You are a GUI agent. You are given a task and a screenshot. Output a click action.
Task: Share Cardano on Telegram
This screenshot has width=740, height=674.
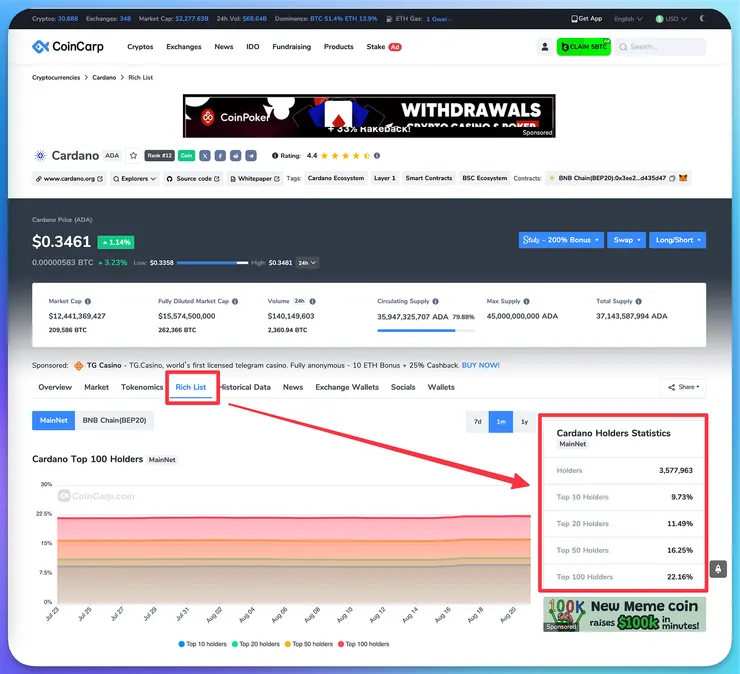[x=251, y=155]
